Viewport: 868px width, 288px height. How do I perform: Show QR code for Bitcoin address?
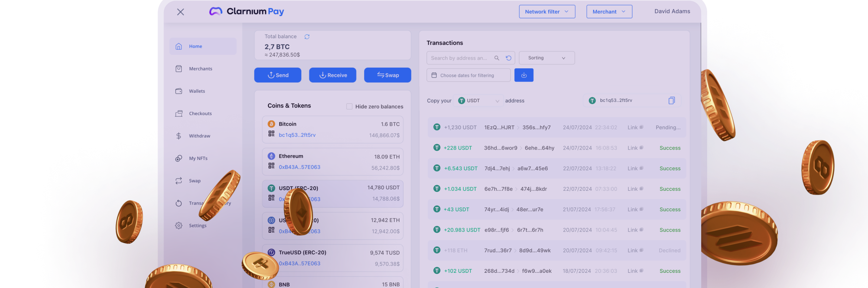[x=271, y=134]
